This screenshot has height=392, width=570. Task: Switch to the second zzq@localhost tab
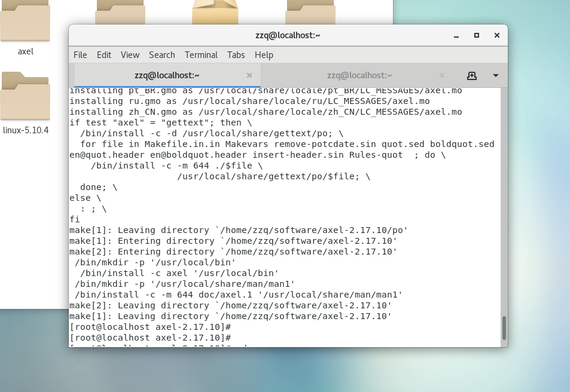359,75
